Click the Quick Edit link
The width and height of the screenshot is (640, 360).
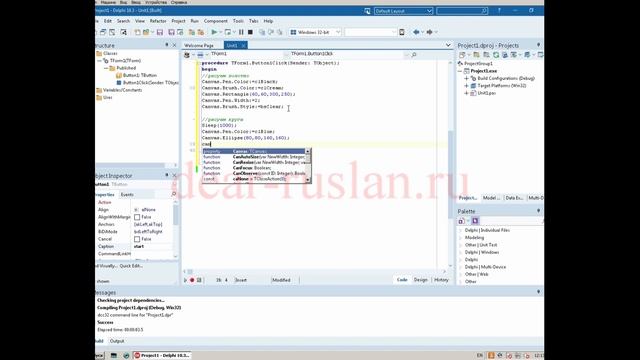(x=131, y=266)
